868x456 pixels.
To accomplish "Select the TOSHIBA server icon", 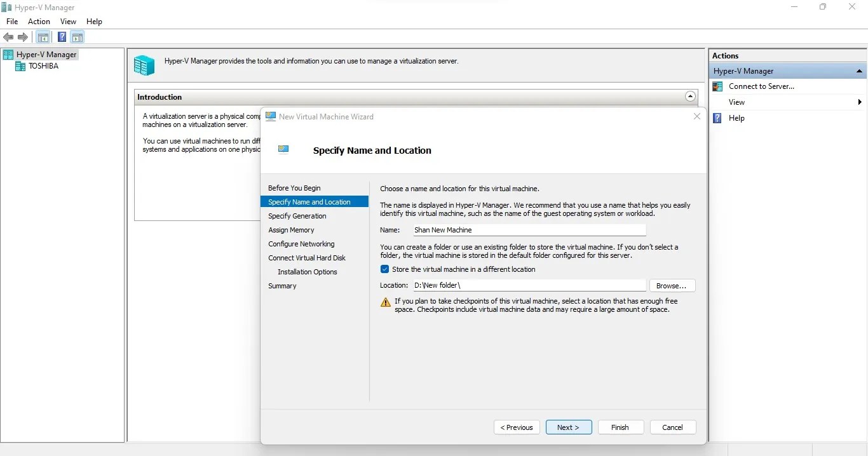I will [21, 66].
